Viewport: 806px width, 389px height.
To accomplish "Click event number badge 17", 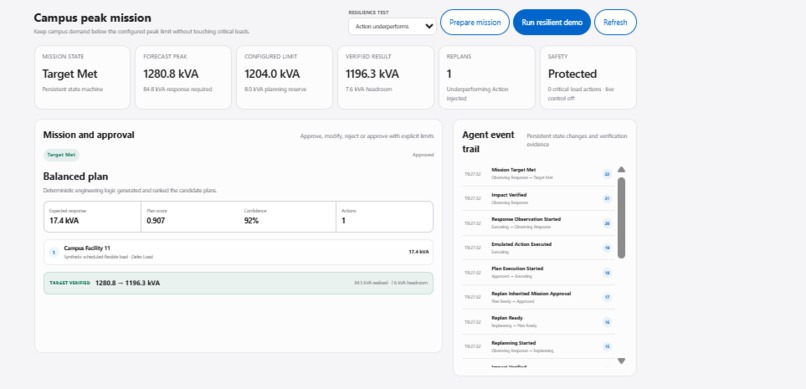I will point(607,297).
